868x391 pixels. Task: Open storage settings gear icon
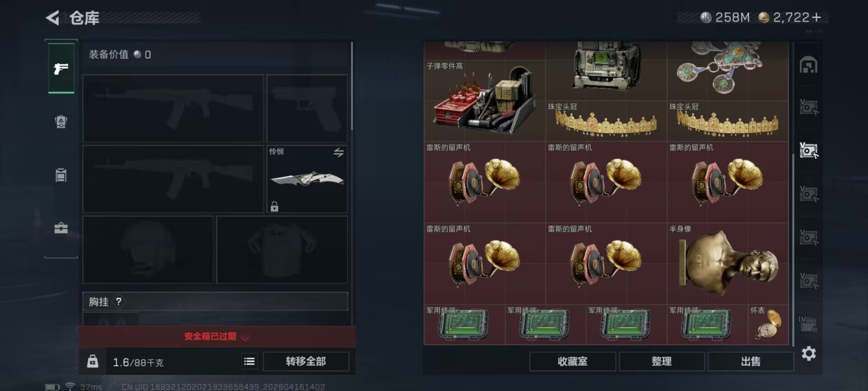(x=809, y=353)
